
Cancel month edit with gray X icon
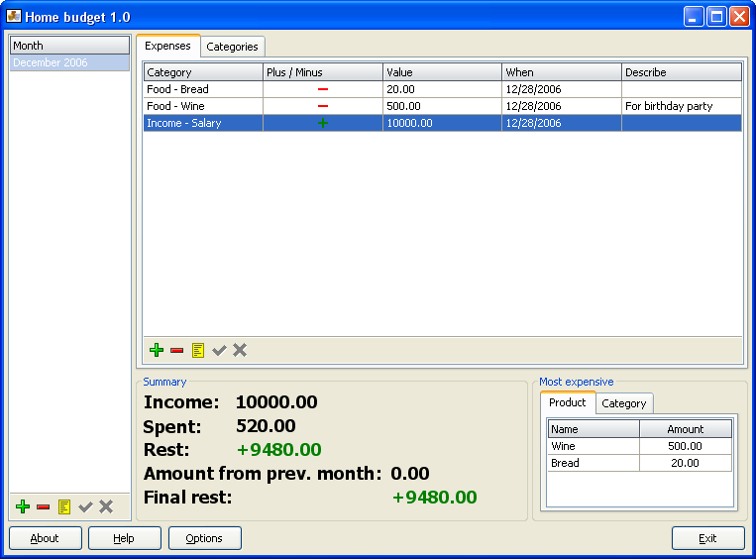(106, 506)
